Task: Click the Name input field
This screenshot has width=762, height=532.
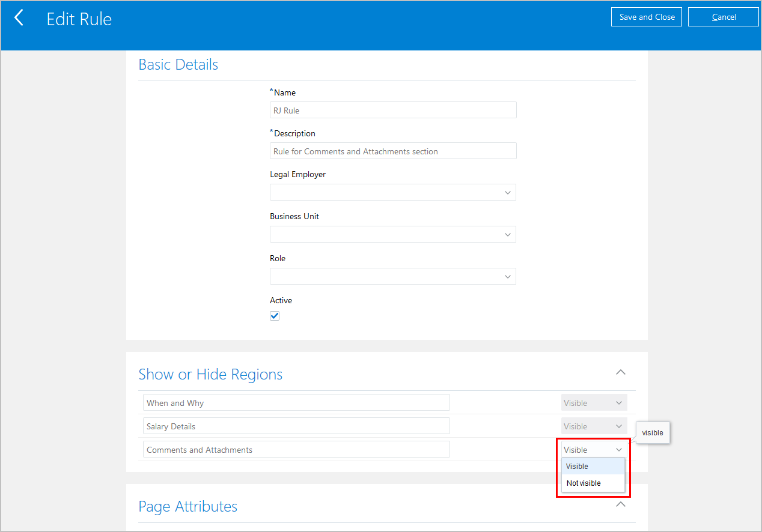Action: (393, 110)
